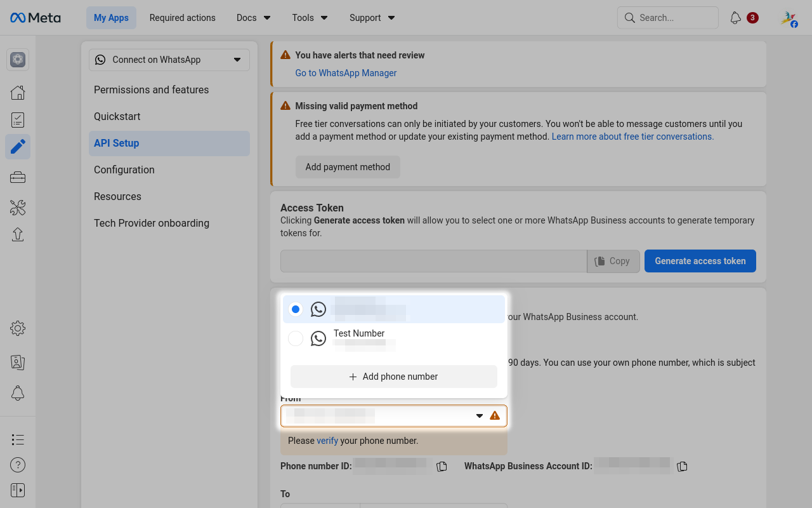
Task: Click the verify link
Action: (327, 441)
